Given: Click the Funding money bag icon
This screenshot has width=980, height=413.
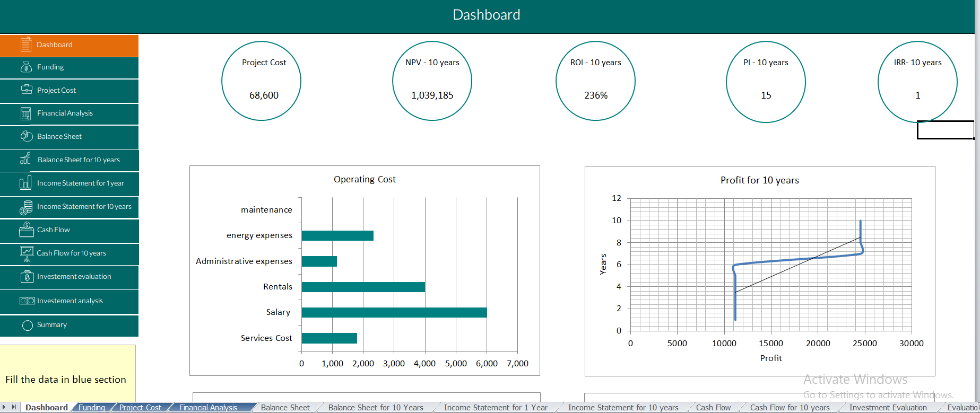Looking at the screenshot, I should (x=26, y=67).
